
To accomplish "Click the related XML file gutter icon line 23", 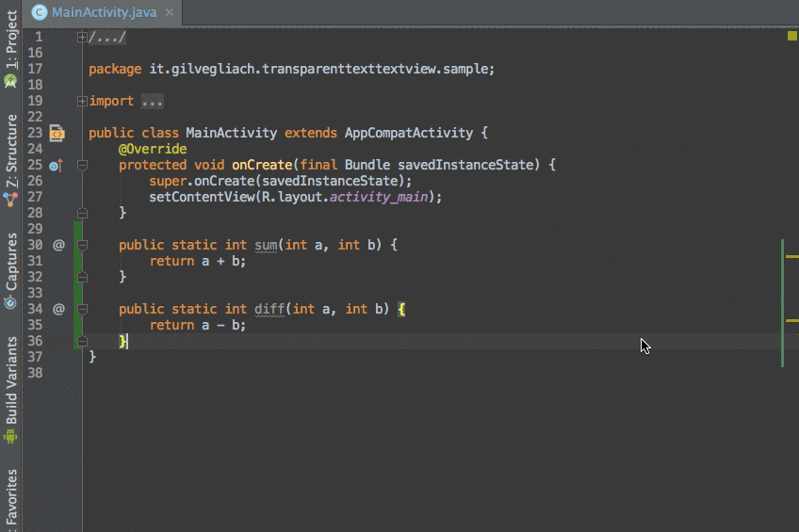I will (x=57, y=134).
